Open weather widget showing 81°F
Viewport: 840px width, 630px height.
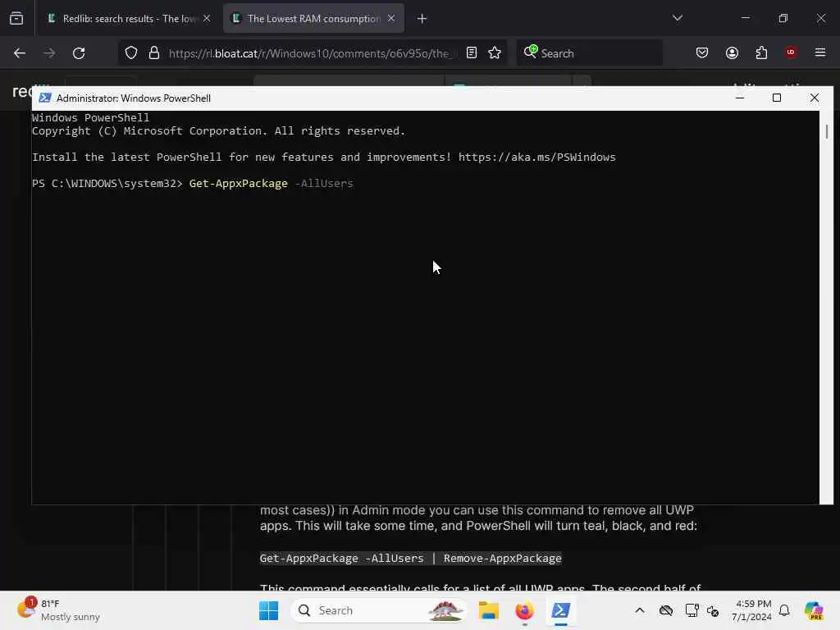58,610
